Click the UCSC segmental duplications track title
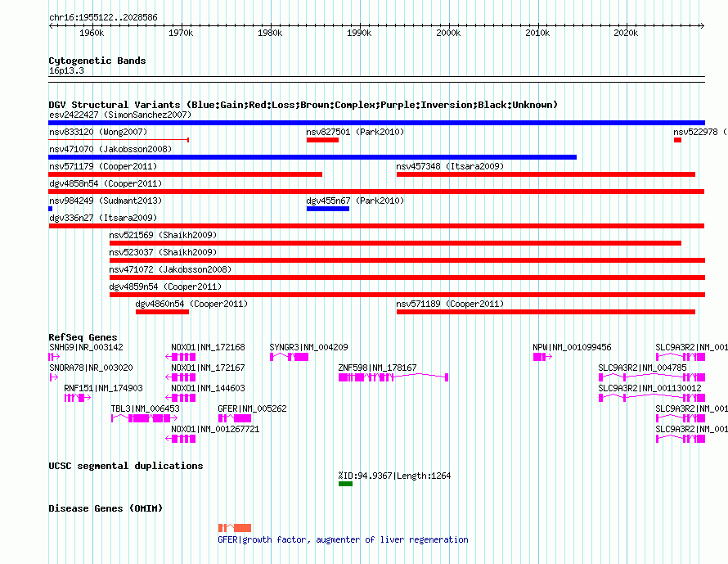728x564 pixels. pyautogui.click(x=126, y=466)
